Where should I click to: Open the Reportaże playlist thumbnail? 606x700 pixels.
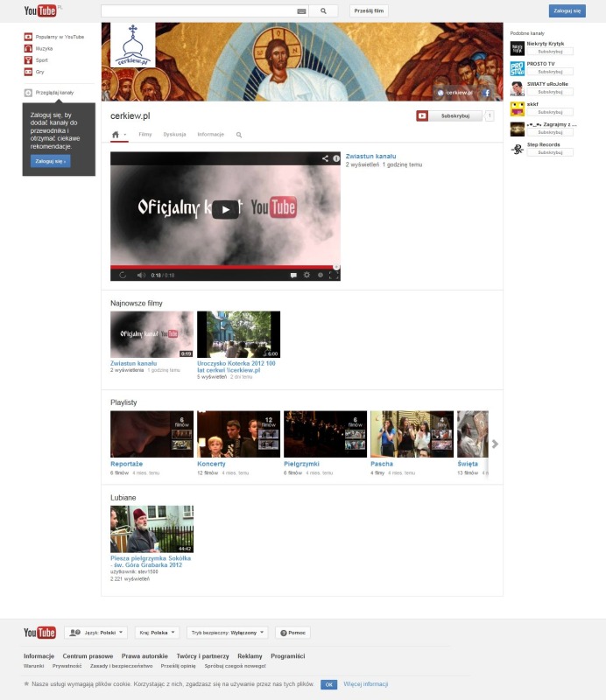coord(152,434)
